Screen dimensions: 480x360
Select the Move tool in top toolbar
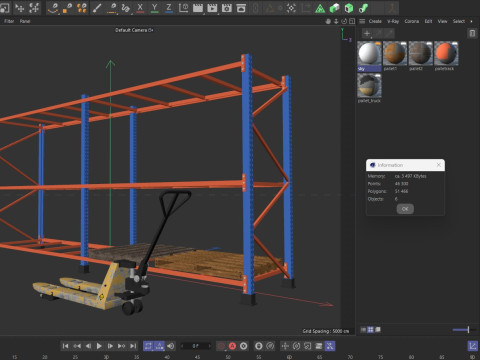click(20, 8)
